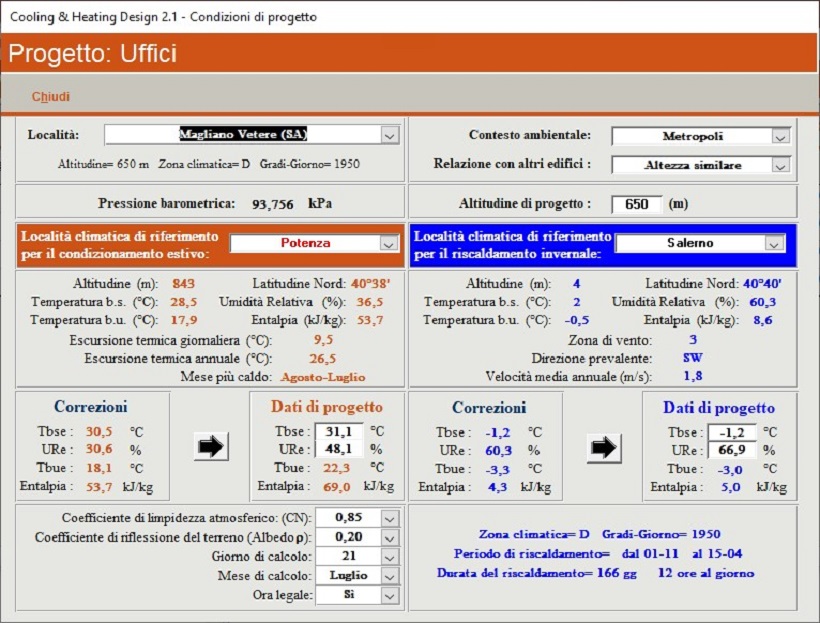Click the summer corrections URe value 30,6
The height and width of the screenshot is (623, 820).
pos(99,449)
